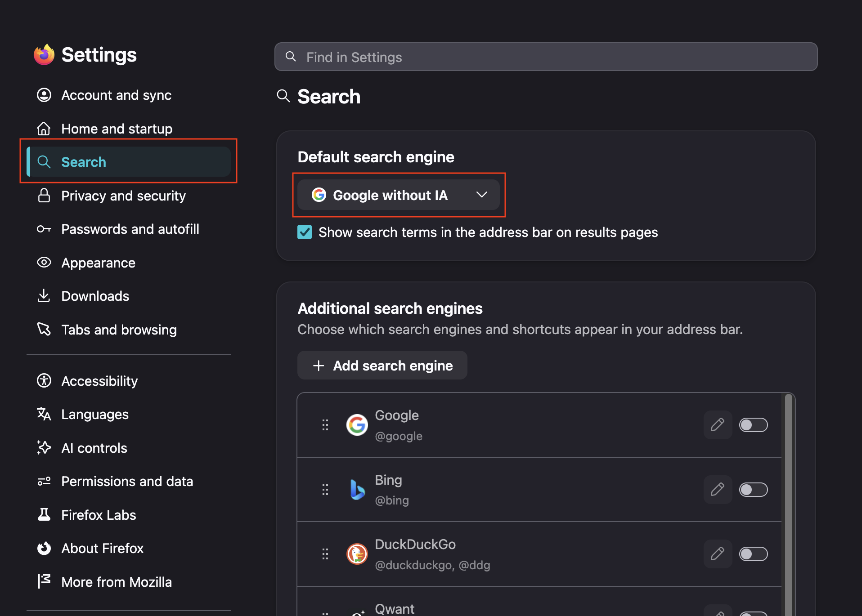Enable the Google search engine toggle
Viewport: 862px width, 616px height.
(x=754, y=425)
